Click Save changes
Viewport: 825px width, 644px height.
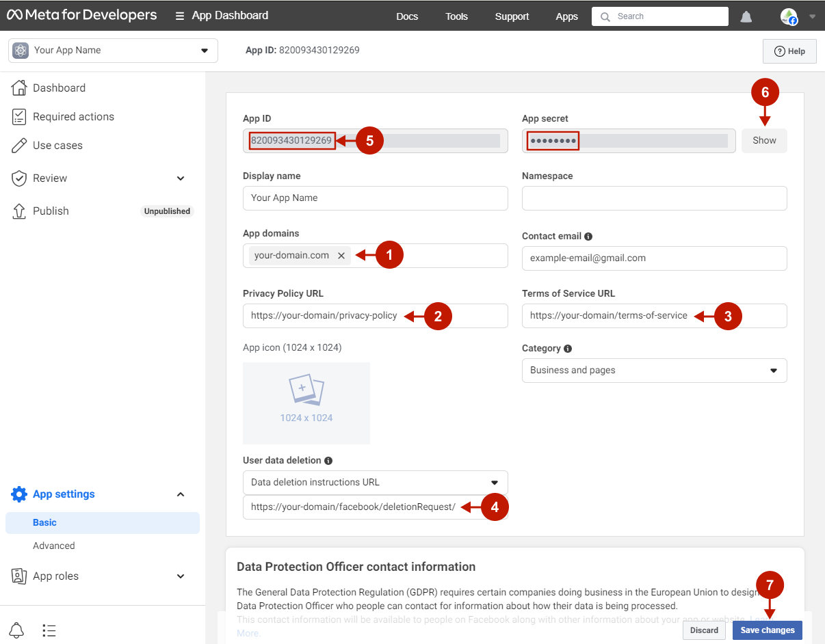click(768, 630)
